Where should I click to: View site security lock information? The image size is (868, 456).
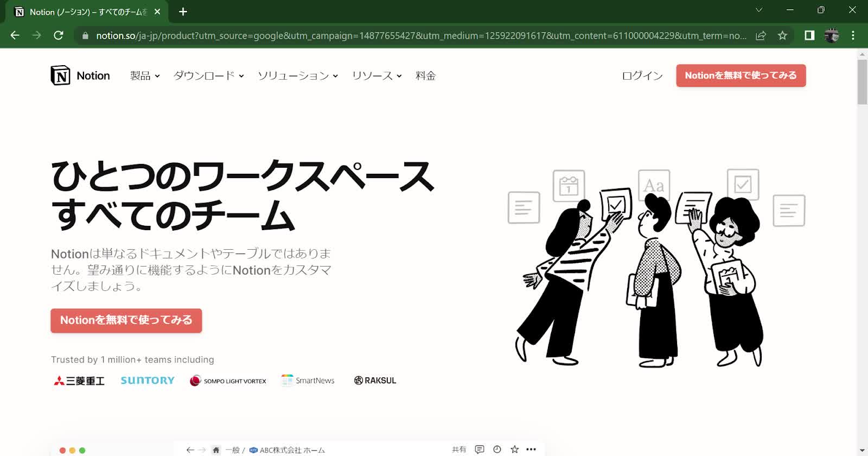(x=85, y=36)
